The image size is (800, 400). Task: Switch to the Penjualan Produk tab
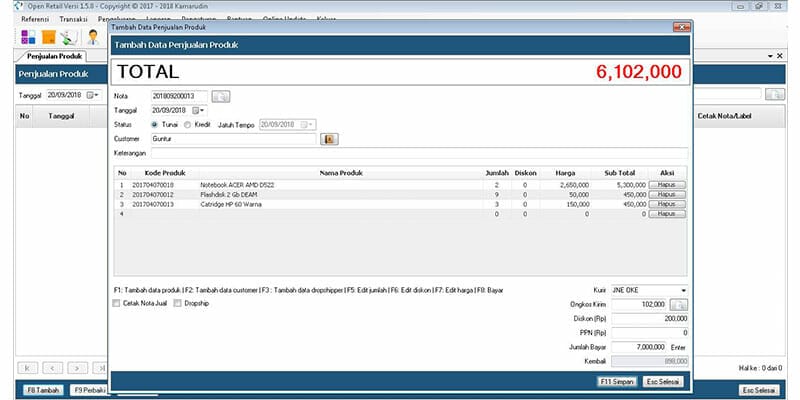point(54,57)
